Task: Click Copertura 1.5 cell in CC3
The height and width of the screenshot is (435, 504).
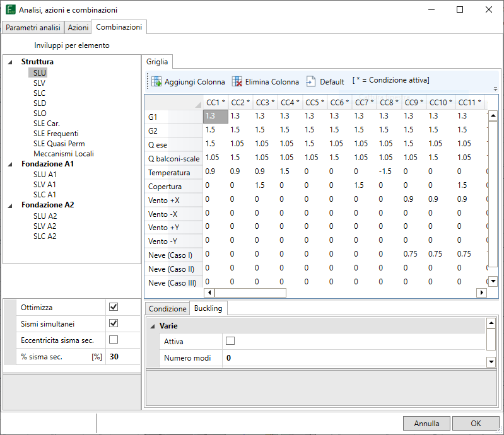Action: coord(265,185)
